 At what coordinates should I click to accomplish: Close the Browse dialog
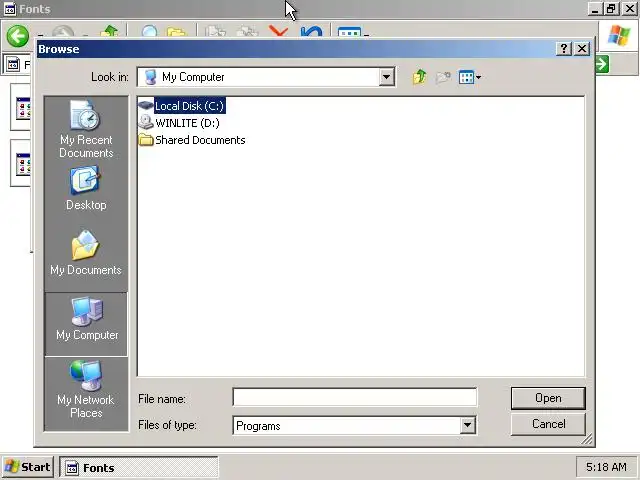(582, 49)
